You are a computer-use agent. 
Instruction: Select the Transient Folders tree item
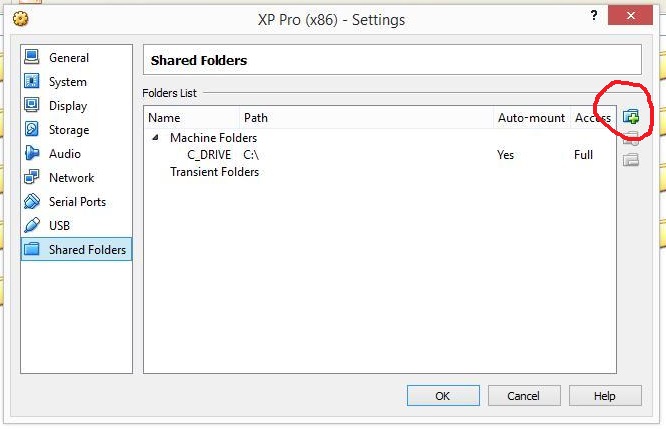pos(214,172)
